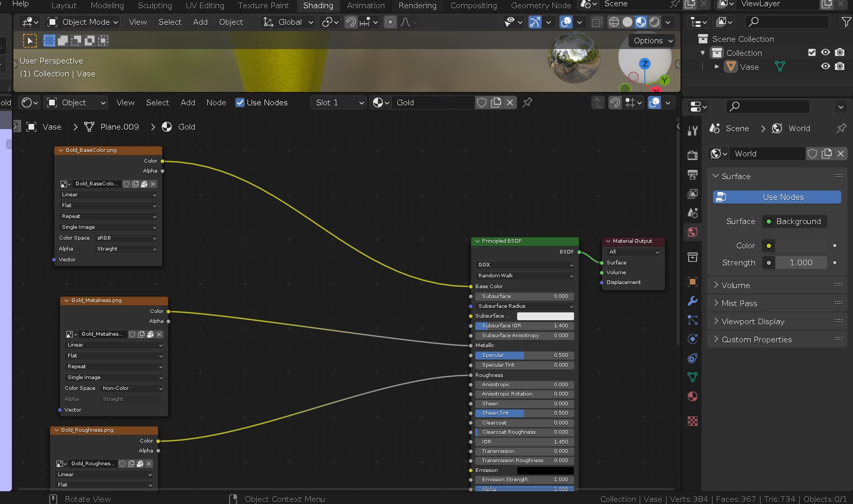Screen dimensions: 853x504
Task: Pin the World properties context
Action: click(841, 129)
